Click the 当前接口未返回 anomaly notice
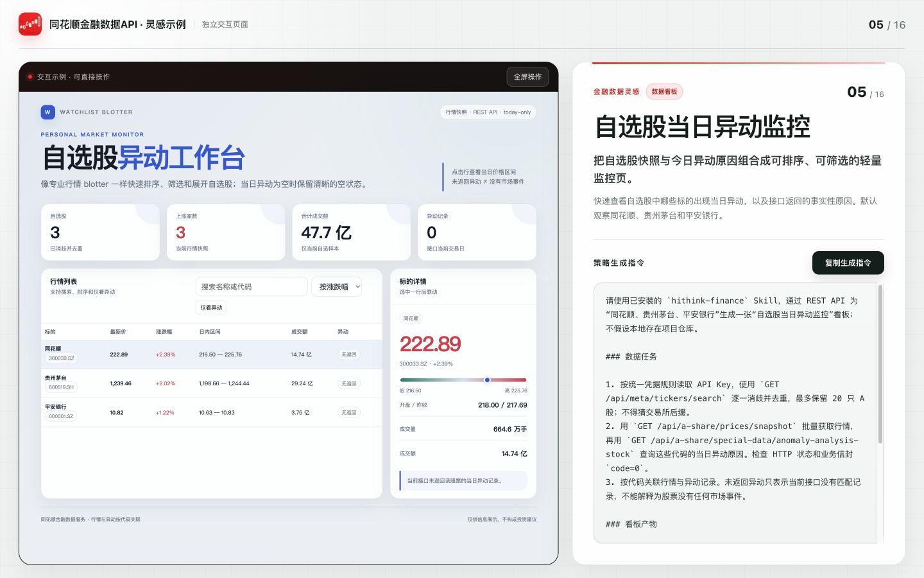The image size is (924, 578). coord(463,480)
